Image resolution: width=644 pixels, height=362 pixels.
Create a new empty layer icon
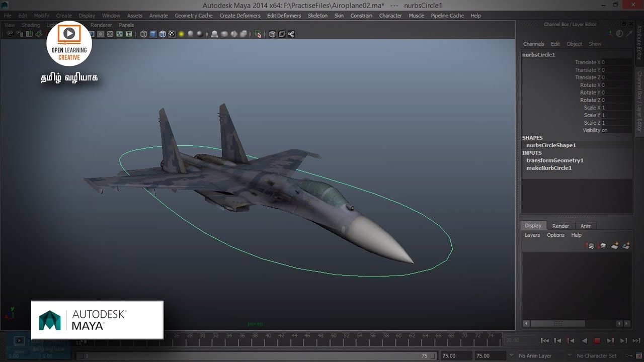615,246
